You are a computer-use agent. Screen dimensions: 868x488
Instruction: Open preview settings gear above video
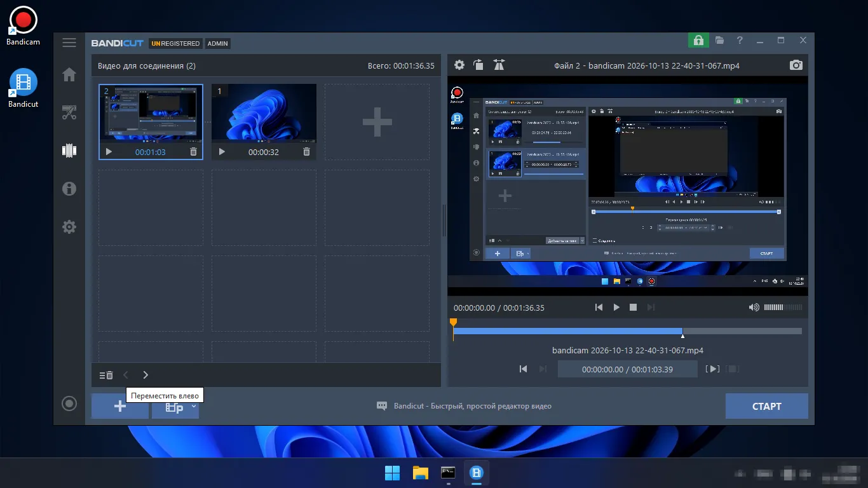pyautogui.click(x=459, y=65)
